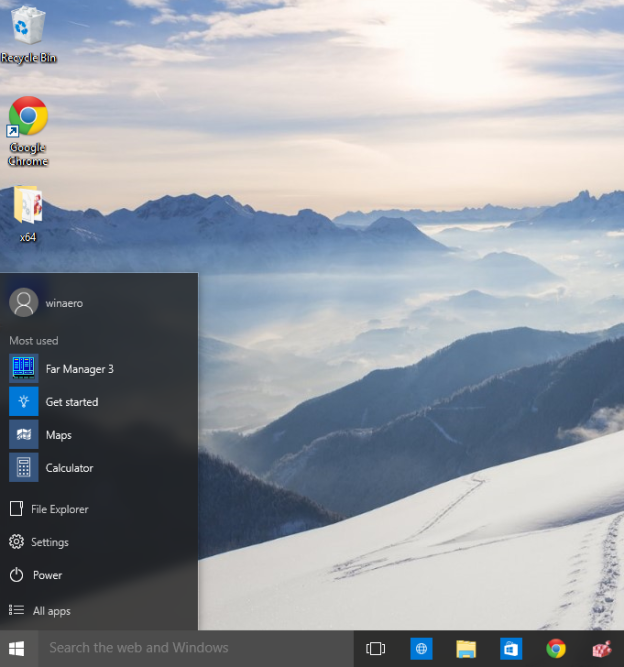
Task: Select the Google Chrome desktop shortcut
Action: click(28, 118)
